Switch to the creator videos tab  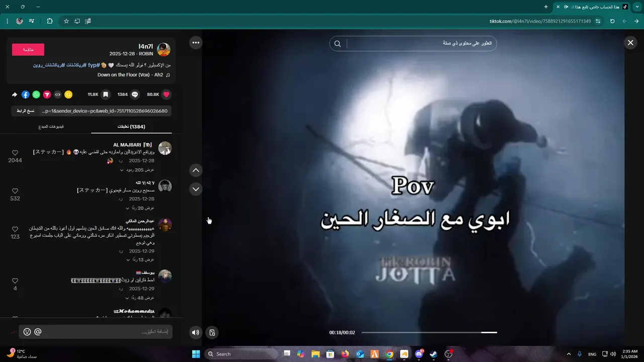[x=51, y=127]
